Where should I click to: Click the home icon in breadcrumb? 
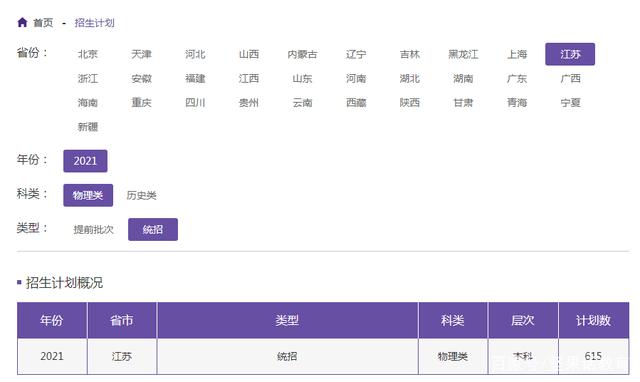click(x=22, y=22)
